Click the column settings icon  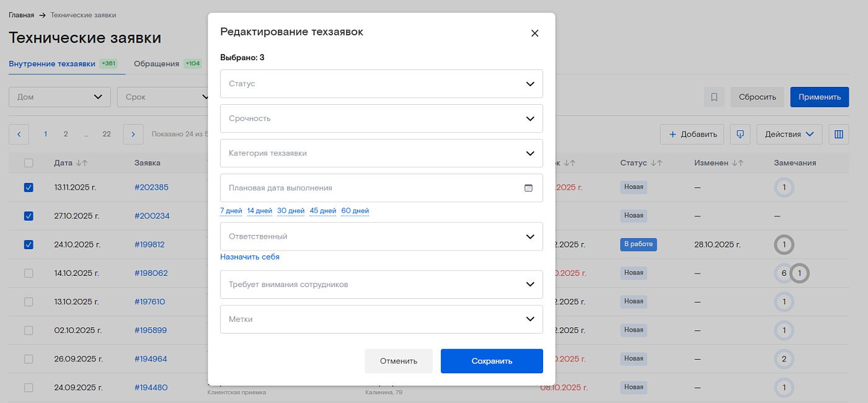pyautogui.click(x=838, y=135)
